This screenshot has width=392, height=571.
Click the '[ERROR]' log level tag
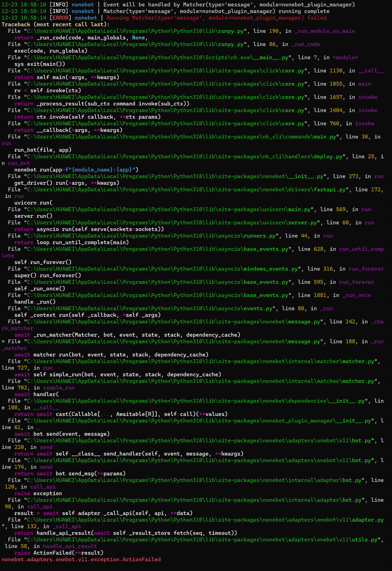click(61, 18)
